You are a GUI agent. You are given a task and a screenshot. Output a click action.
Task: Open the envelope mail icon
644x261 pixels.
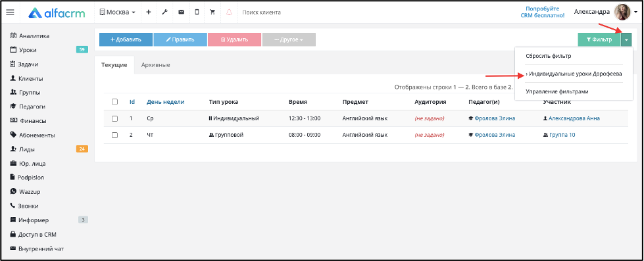pos(181,12)
